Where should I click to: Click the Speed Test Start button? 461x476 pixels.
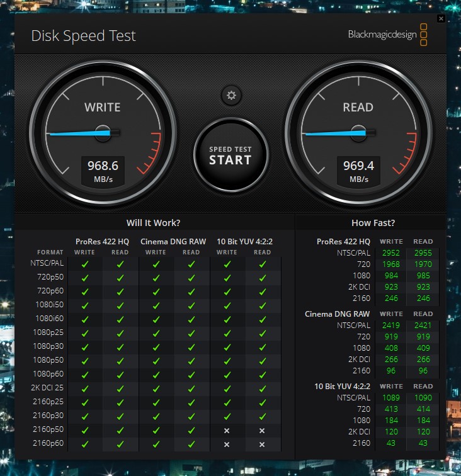point(230,155)
